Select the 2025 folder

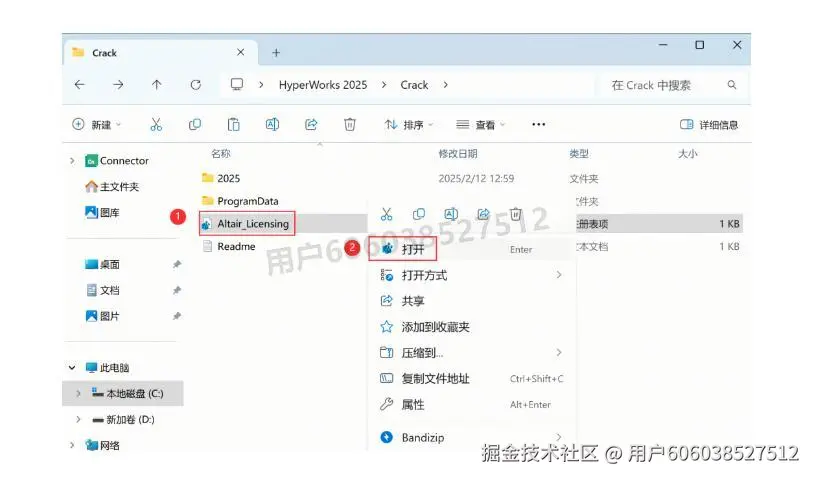pyautogui.click(x=221, y=178)
